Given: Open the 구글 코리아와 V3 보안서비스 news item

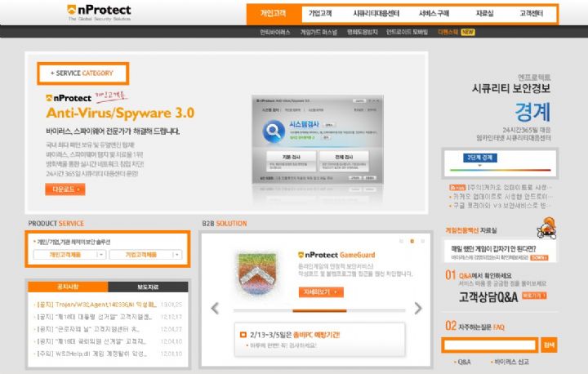Looking at the screenshot, I should (500, 206).
